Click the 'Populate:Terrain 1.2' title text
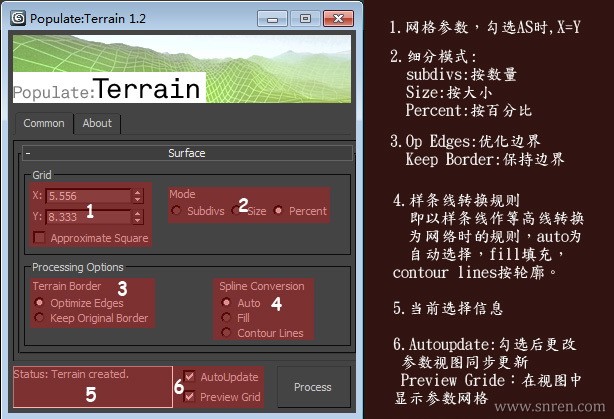614x419 pixels. 88,19
